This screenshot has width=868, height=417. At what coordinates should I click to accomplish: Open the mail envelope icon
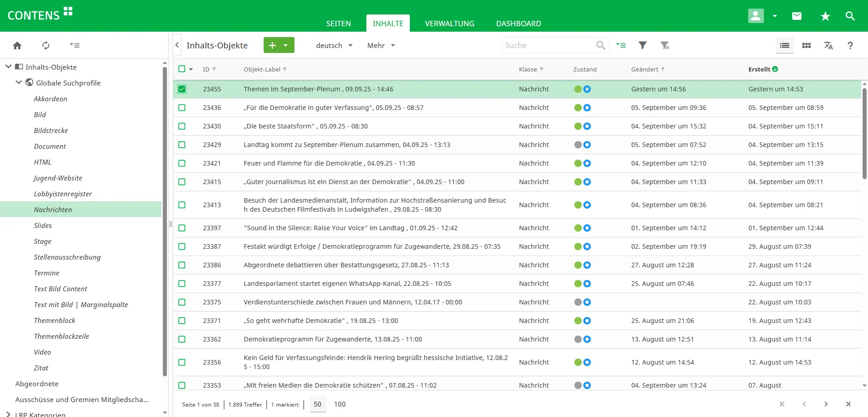coord(797,16)
